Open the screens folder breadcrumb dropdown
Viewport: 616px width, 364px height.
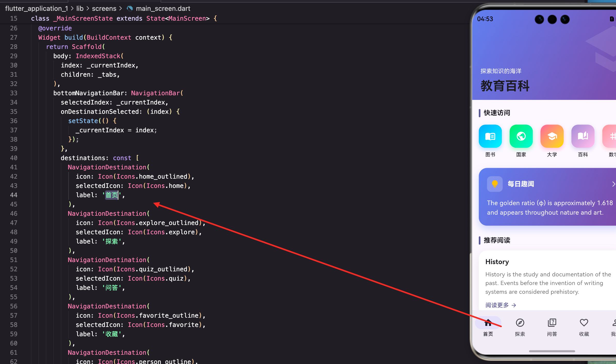(104, 8)
